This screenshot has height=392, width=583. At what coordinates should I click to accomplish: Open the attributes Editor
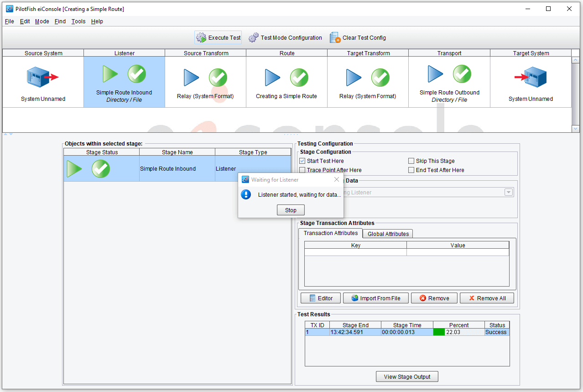tap(320, 298)
